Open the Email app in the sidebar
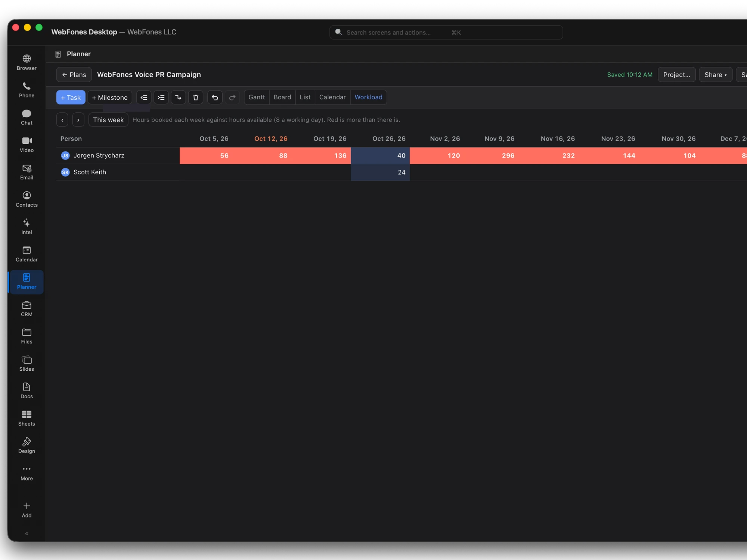747x560 pixels. 27,172
